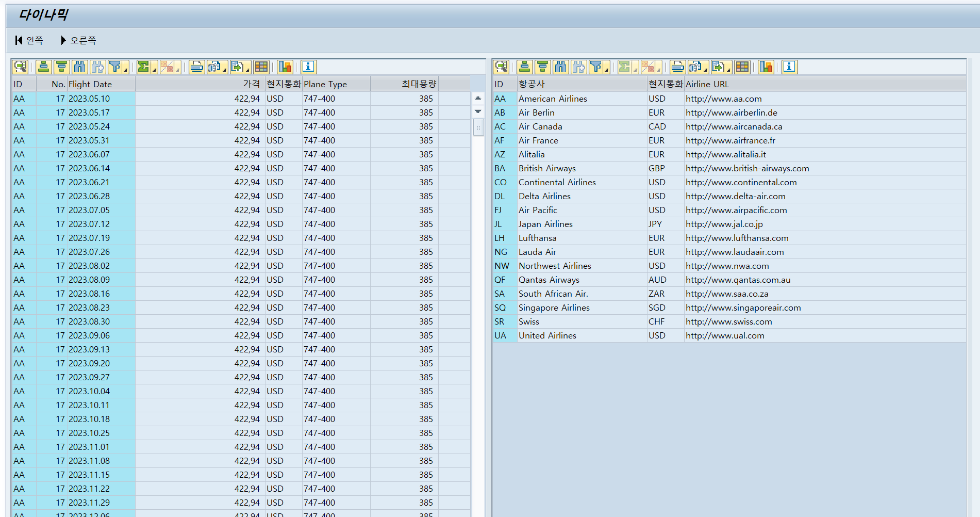
Task: Click the 오른쪽 button
Action: pos(78,40)
